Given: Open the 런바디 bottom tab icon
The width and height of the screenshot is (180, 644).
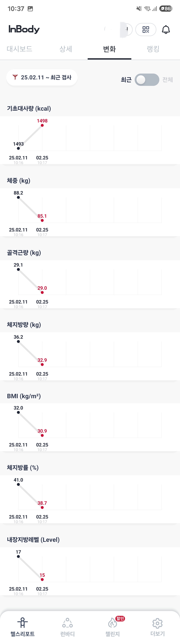Looking at the screenshot, I should tap(67, 623).
